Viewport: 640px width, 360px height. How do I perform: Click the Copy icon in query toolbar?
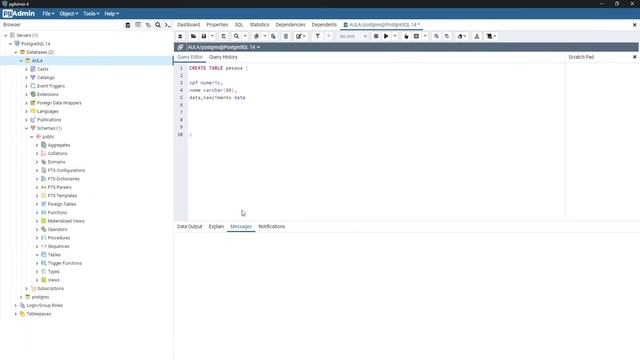click(256, 36)
